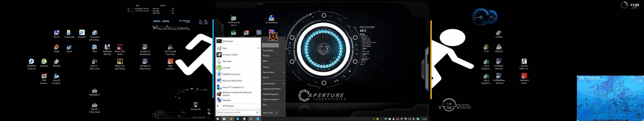Expand the Paint submenu arrow
The image size is (644, 121).
tap(259, 48)
